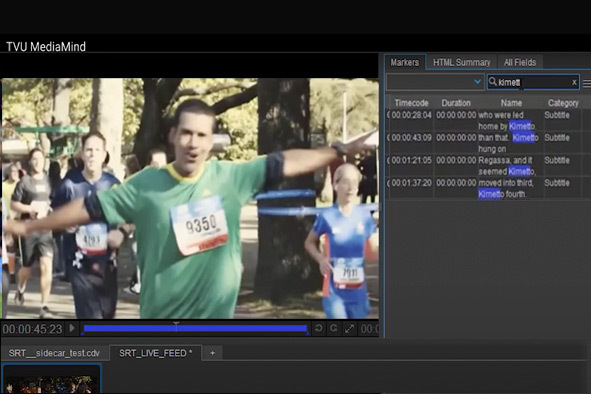This screenshot has width=591, height=394.
Task: Select the SRT__sidecar_test.cdv tab
Action: [54, 353]
